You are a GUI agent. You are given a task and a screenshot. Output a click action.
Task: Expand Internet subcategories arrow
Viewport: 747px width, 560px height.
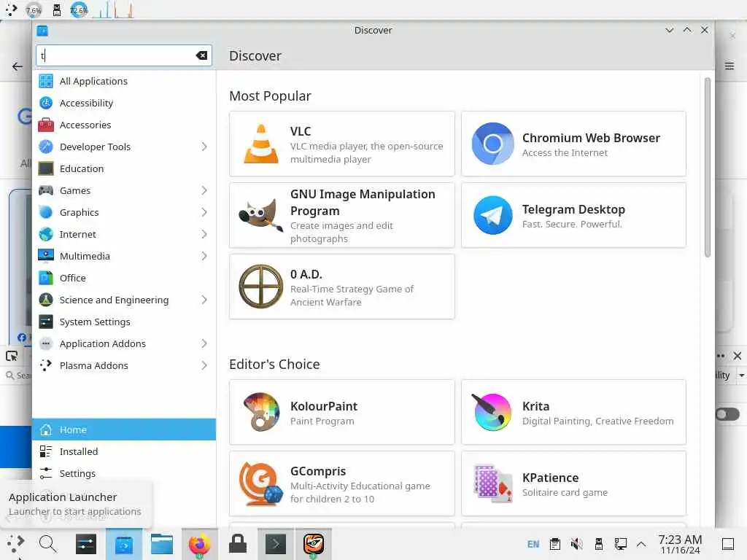(x=204, y=234)
